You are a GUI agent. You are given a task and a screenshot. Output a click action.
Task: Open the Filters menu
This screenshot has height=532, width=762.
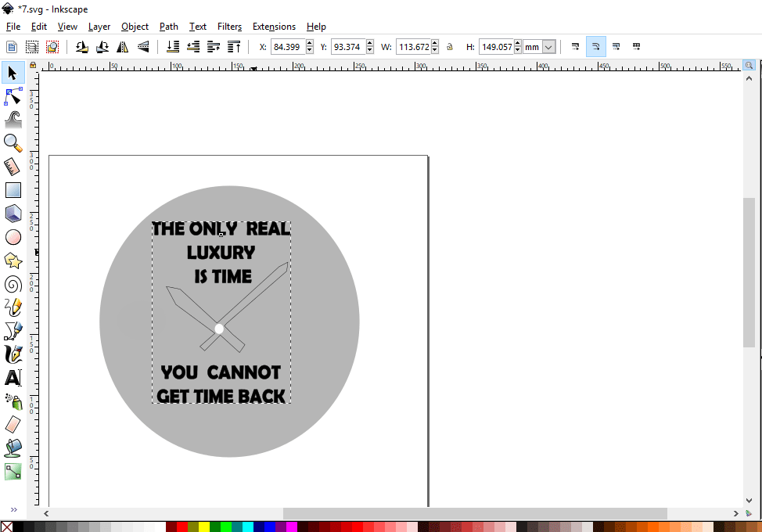click(229, 27)
